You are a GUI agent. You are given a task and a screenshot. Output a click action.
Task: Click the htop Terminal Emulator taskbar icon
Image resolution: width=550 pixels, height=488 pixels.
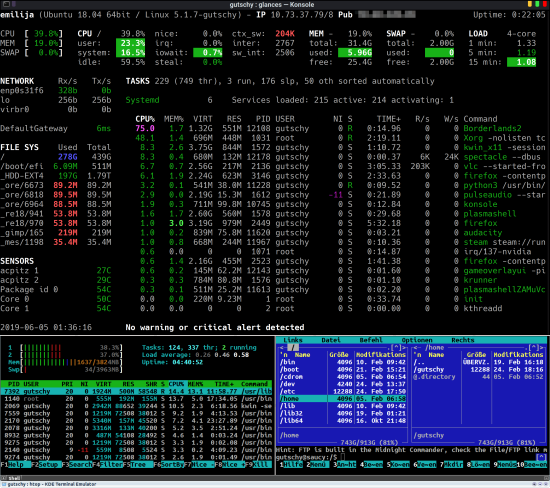pos(4,484)
